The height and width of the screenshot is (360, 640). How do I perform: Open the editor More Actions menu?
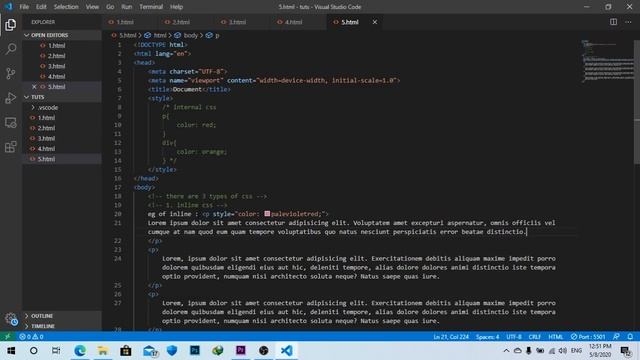628,22
